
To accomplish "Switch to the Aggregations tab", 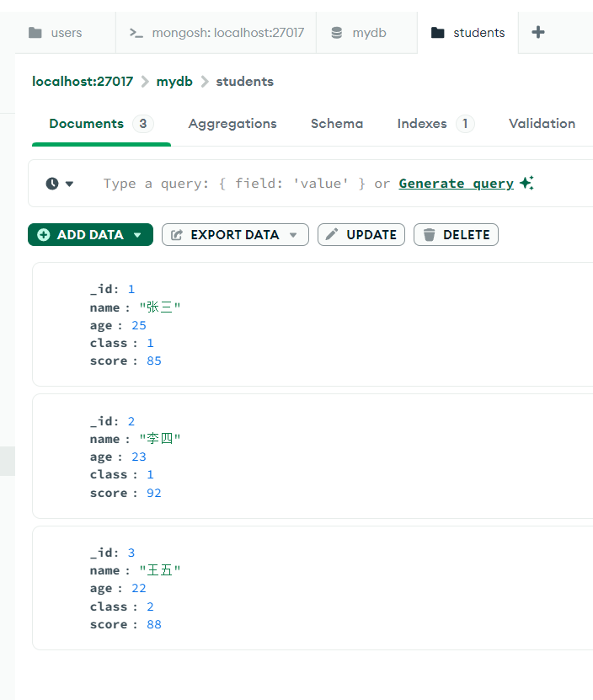I will (x=232, y=124).
